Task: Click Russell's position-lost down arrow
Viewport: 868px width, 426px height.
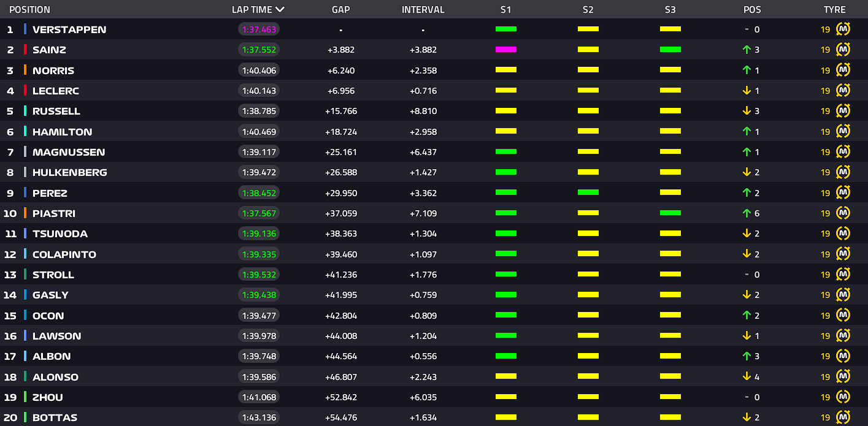Action: (x=747, y=111)
